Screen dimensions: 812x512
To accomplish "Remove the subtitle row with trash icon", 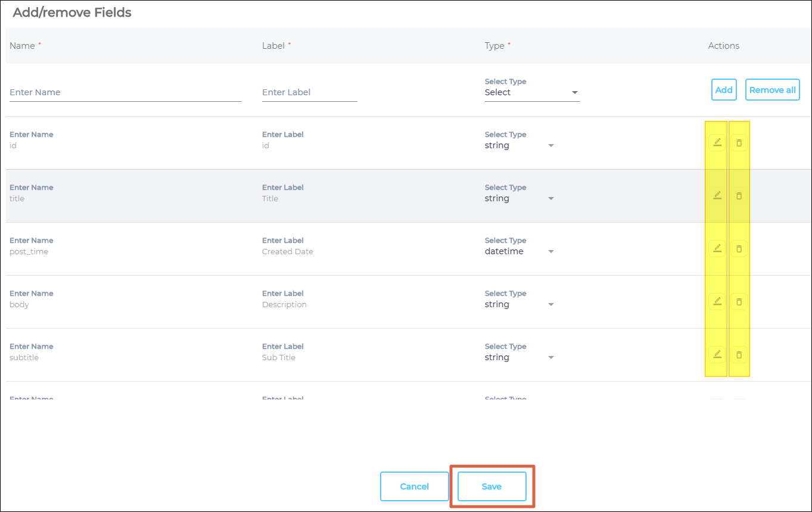I will [x=739, y=355].
